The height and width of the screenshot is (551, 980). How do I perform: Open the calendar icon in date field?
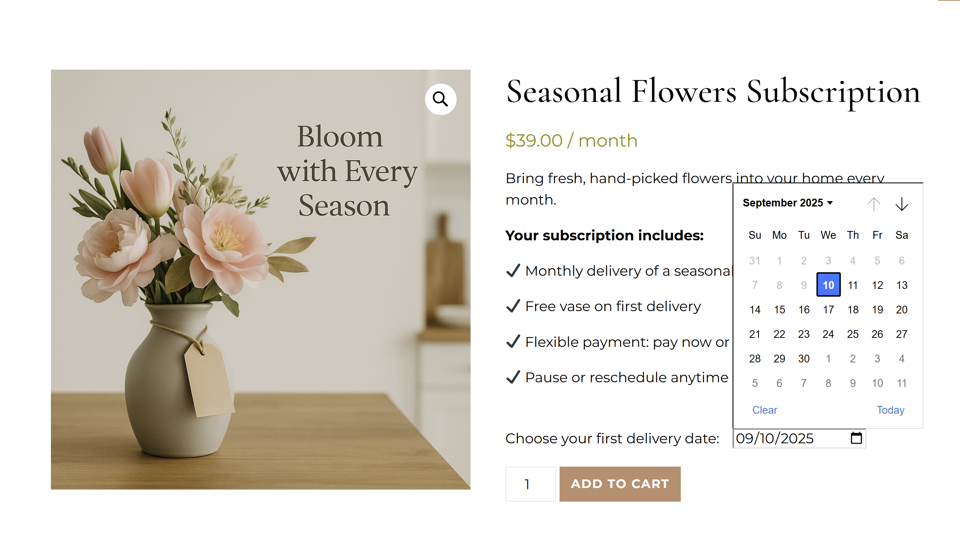click(856, 438)
